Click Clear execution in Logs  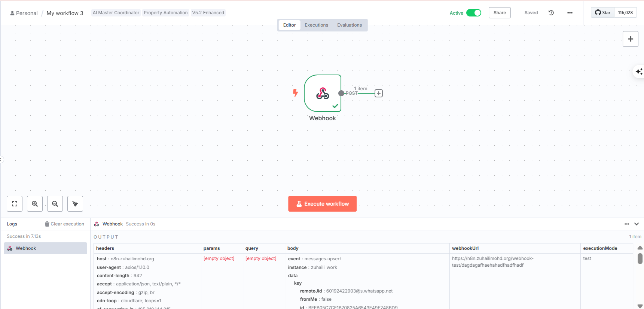pyautogui.click(x=64, y=224)
